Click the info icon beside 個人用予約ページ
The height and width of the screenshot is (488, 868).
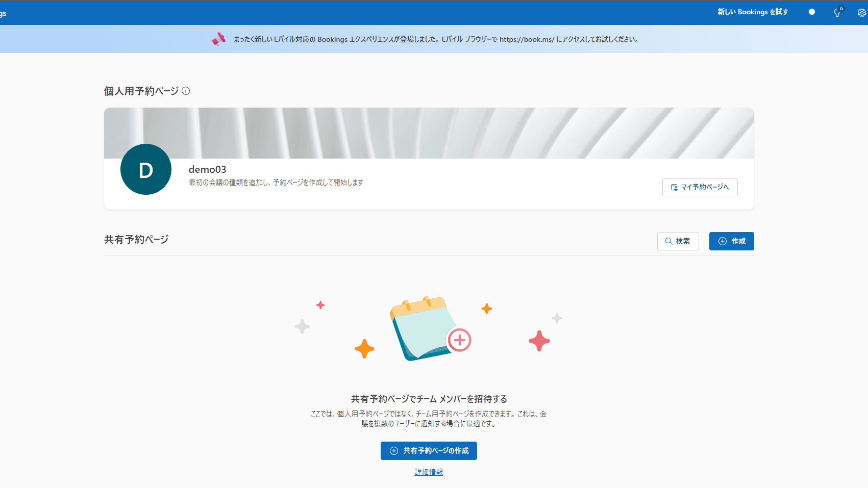point(186,91)
